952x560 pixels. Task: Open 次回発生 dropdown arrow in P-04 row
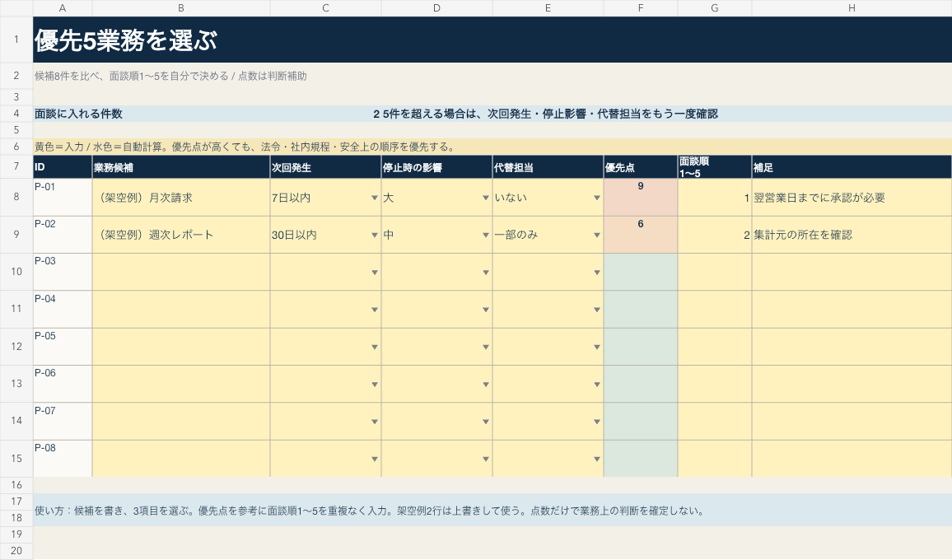375,310
